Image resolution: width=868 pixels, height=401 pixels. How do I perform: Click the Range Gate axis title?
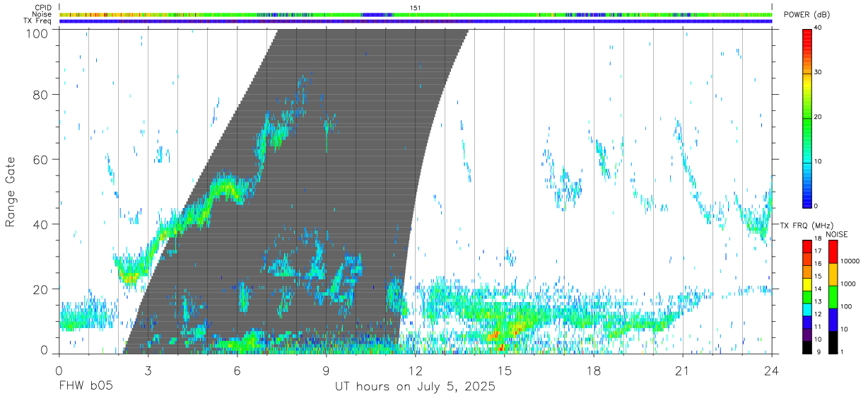11,192
